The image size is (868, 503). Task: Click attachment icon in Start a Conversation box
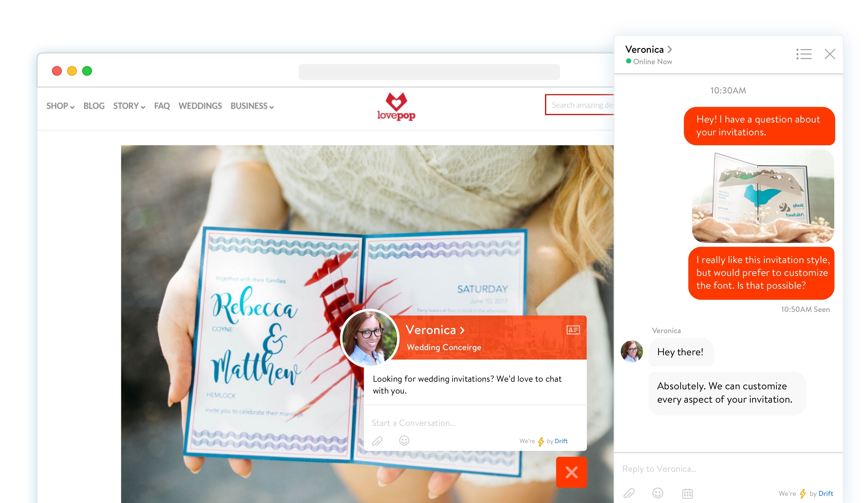click(377, 441)
